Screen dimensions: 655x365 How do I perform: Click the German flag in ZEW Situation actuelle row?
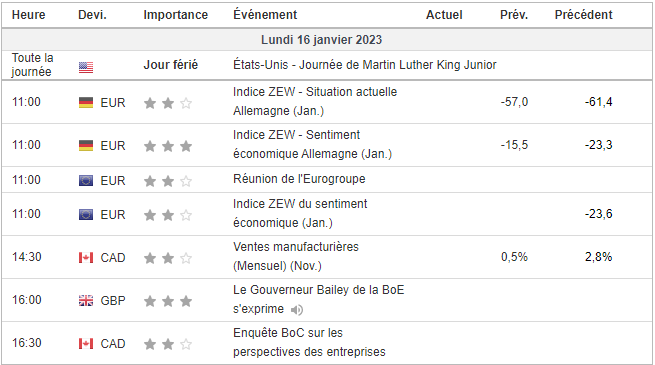tap(86, 102)
